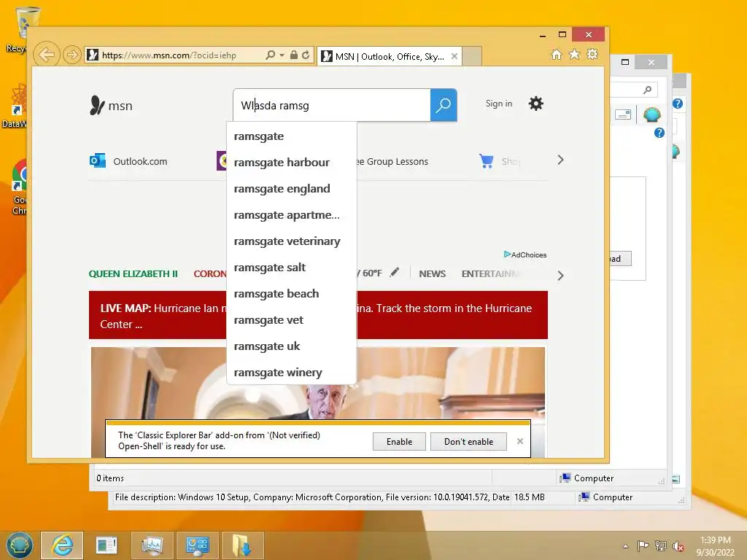Click the Enable add-on button
747x560 pixels.
(399, 442)
